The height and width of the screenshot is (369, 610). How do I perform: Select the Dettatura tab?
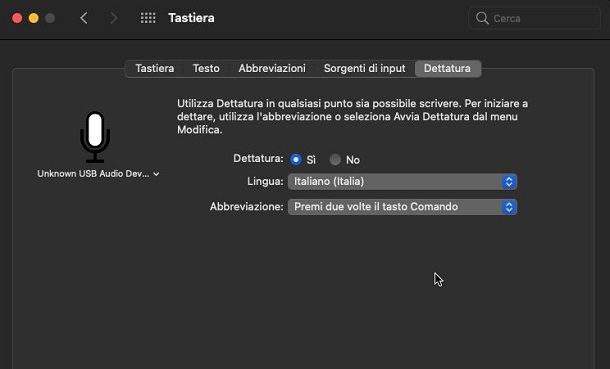tap(447, 68)
